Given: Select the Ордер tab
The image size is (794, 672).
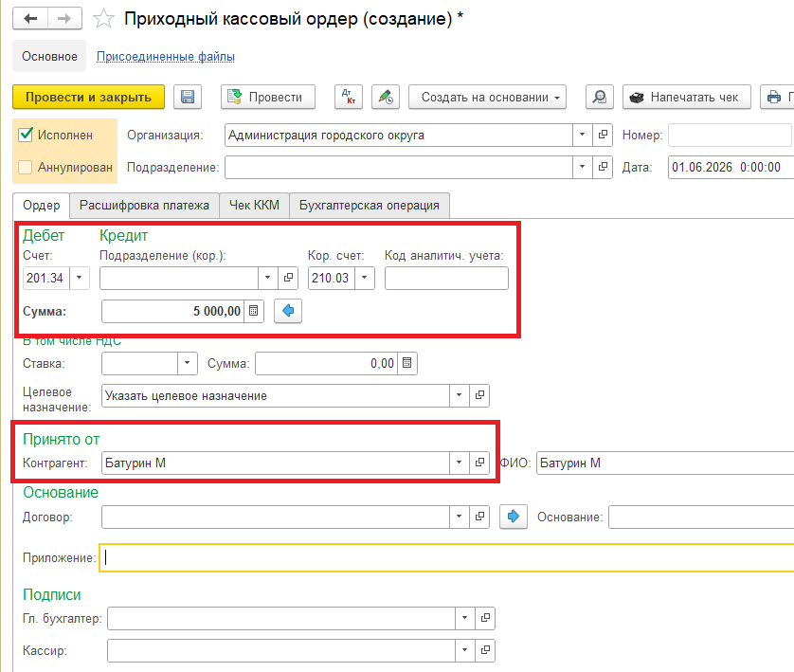Looking at the screenshot, I should point(41,205).
